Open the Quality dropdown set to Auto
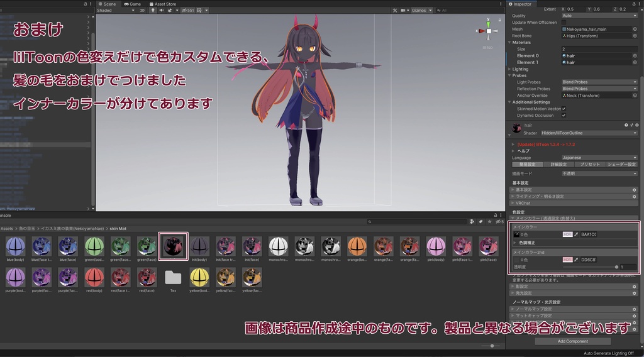 [599, 16]
